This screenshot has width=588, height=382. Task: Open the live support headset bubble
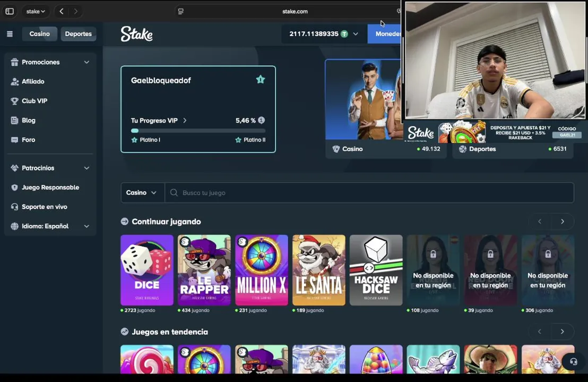coord(573,361)
